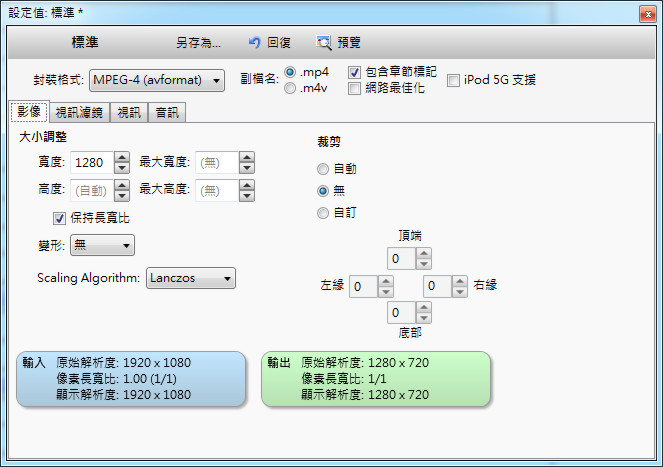Click the 頂端 crop value field

402,258
